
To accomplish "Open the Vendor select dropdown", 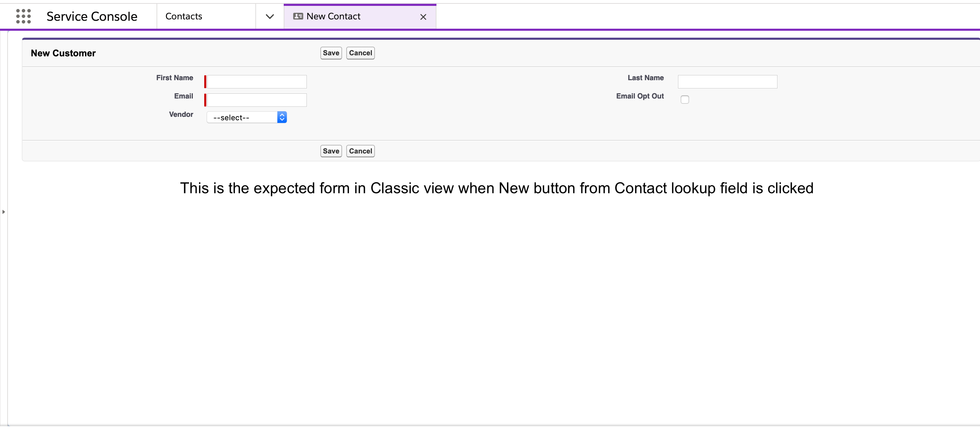I will [246, 117].
